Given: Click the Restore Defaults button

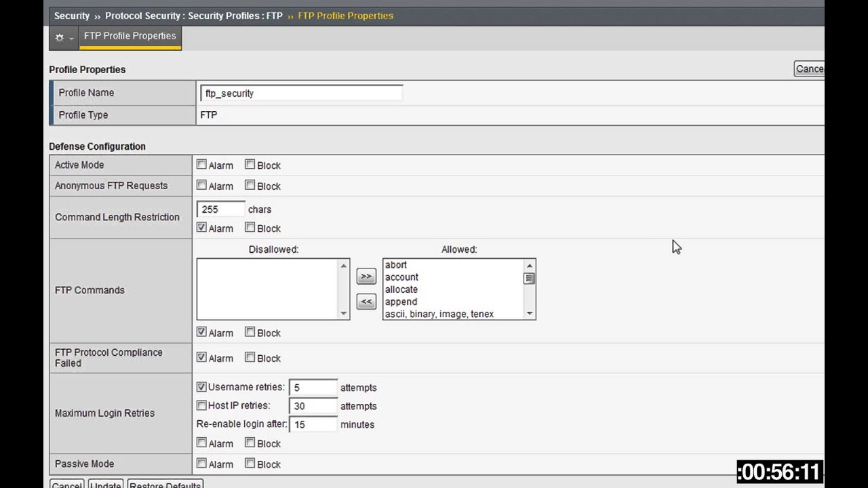Looking at the screenshot, I should (x=164, y=485).
